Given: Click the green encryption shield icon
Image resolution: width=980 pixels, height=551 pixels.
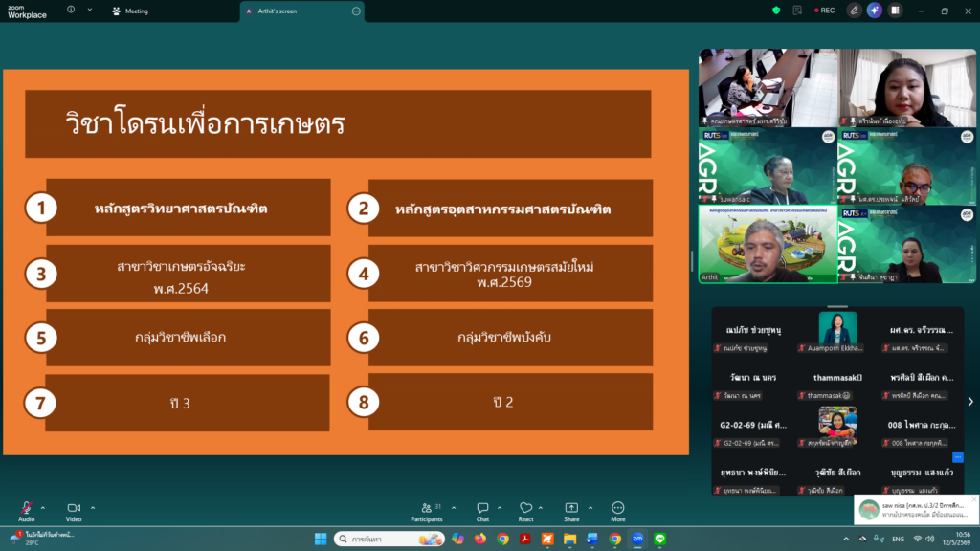Looking at the screenshot, I should pyautogui.click(x=776, y=11).
